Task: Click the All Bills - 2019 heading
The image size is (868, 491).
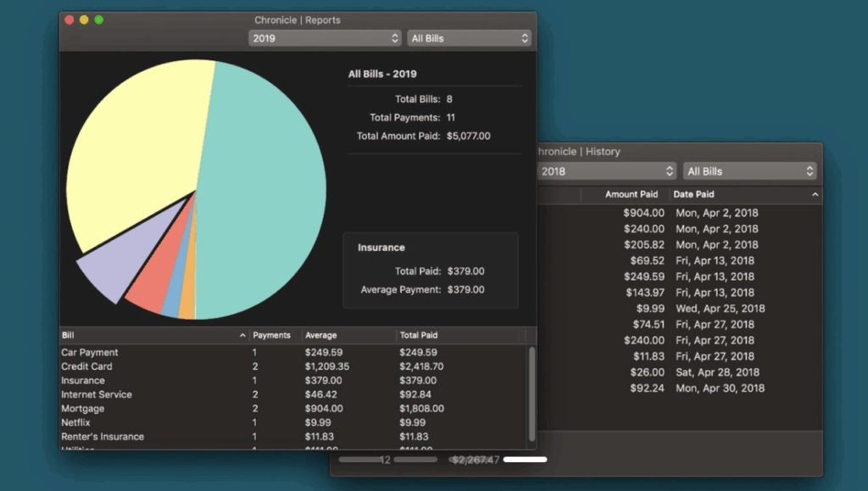Action: (382, 74)
